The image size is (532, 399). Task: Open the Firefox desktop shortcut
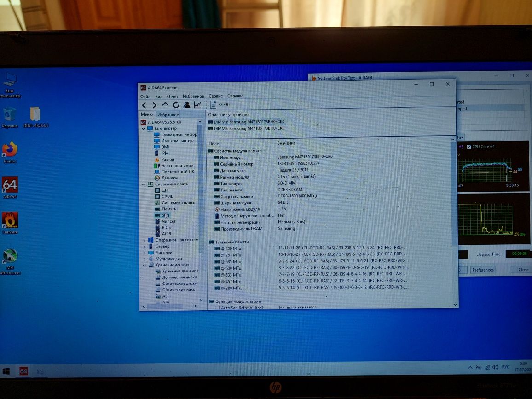[x=10, y=152]
